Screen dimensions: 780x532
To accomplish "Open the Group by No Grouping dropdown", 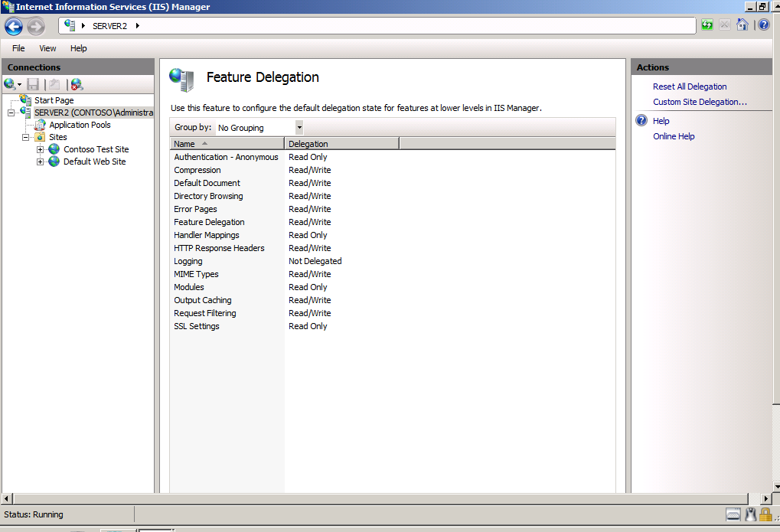I will [299, 127].
